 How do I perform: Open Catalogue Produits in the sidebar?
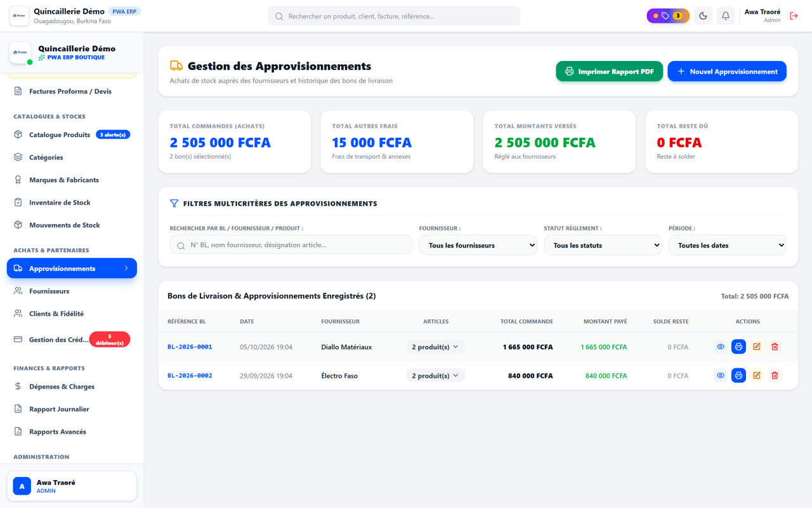pos(72,135)
